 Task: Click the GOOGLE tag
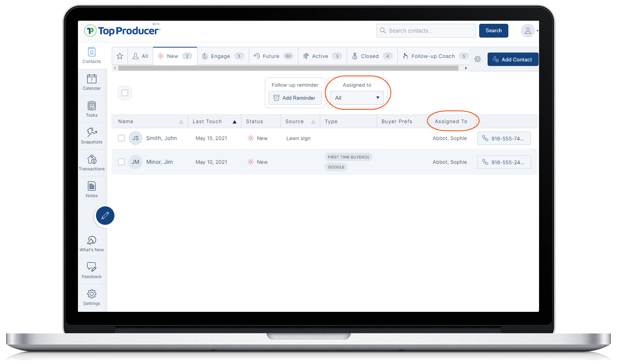click(336, 167)
